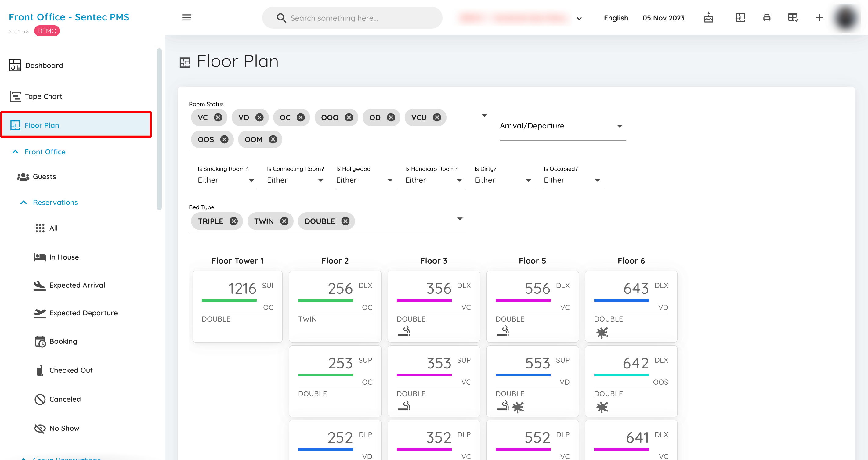The image size is (868, 460).
Task: Open the Is Handicap Room dropdown
Action: tap(435, 180)
